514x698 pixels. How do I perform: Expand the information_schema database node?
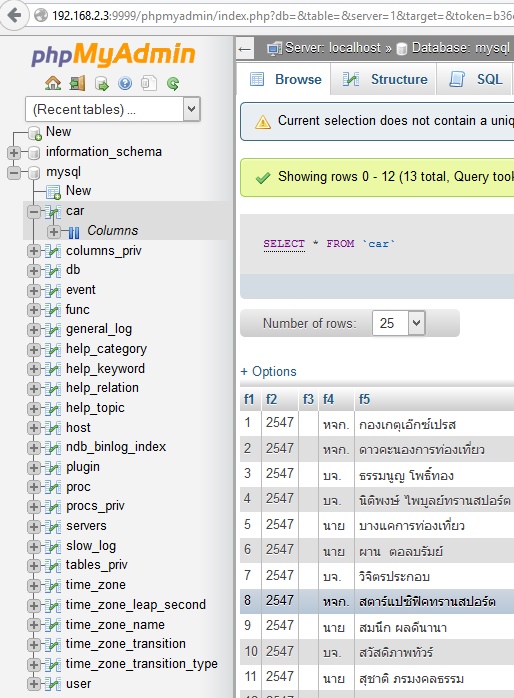14,153
